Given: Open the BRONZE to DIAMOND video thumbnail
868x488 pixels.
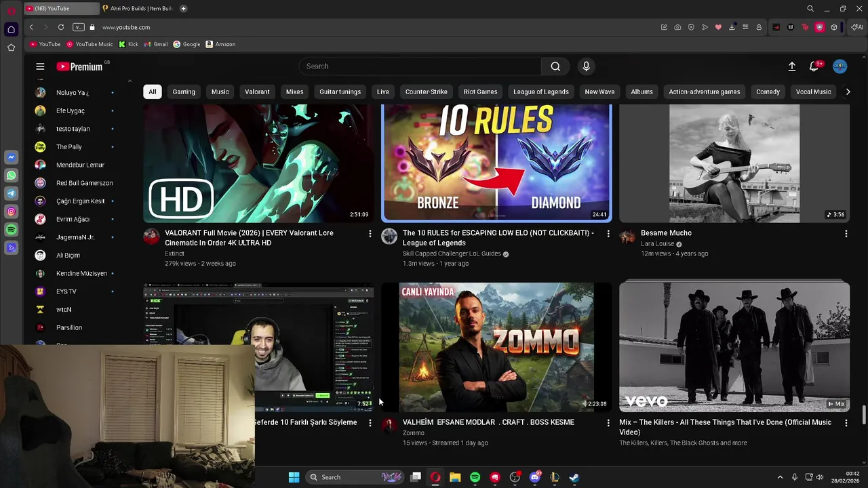Looking at the screenshot, I should point(496,163).
